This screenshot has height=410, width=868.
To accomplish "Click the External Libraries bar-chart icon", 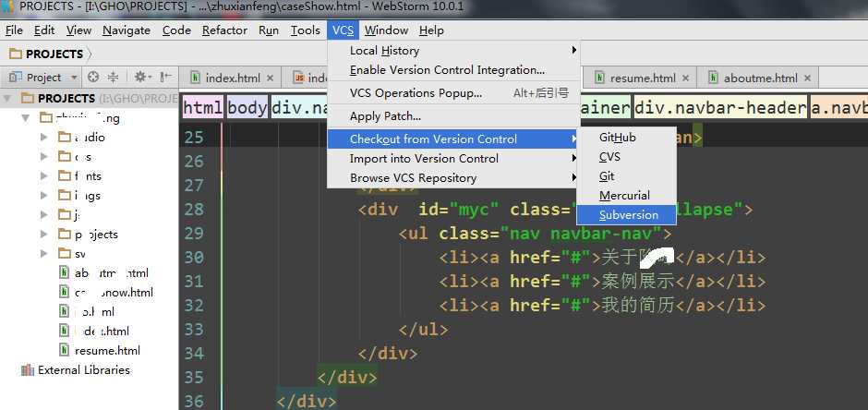I will pyautogui.click(x=28, y=370).
